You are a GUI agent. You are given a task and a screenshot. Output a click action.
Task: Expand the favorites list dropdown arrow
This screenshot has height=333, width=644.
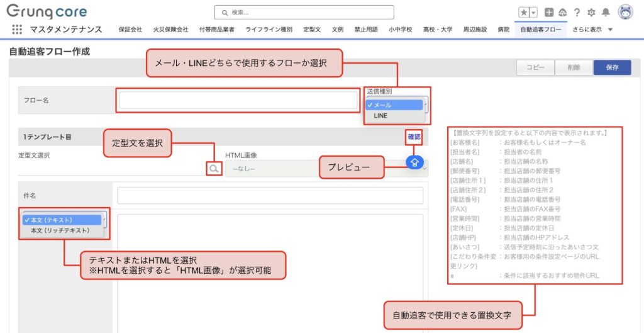[534, 13]
